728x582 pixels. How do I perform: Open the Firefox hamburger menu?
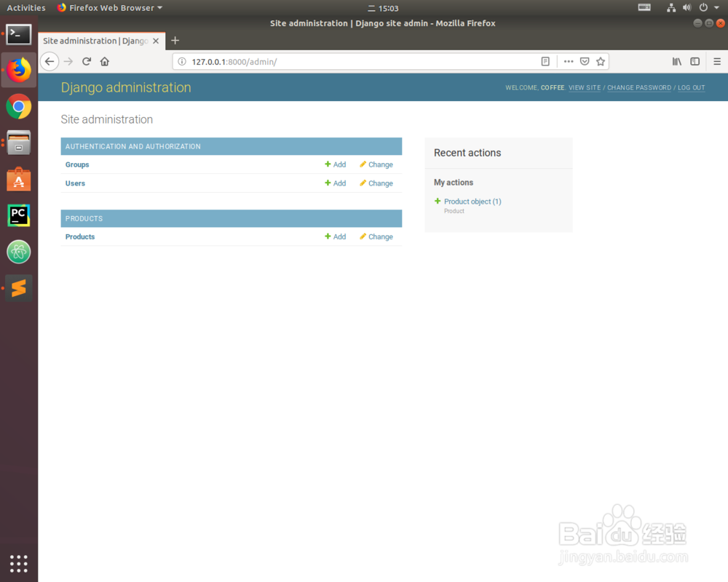tap(717, 61)
